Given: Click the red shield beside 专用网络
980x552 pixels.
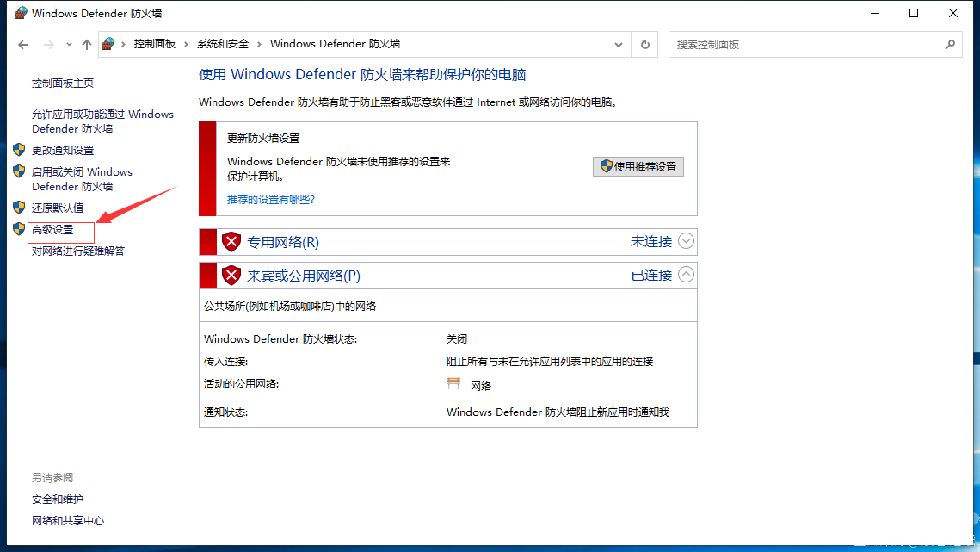Looking at the screenshot, I should point(231,242).
